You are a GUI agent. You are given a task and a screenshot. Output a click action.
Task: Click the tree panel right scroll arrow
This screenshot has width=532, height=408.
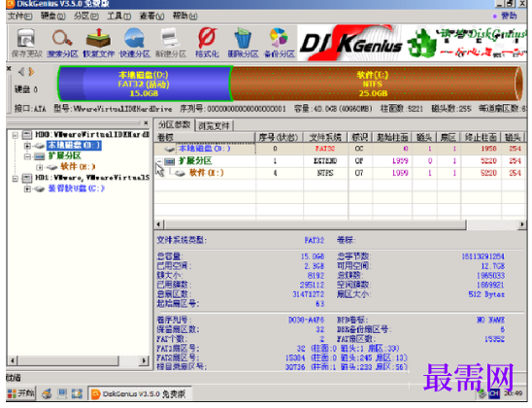pyautogui.click(x=145, y=360)
